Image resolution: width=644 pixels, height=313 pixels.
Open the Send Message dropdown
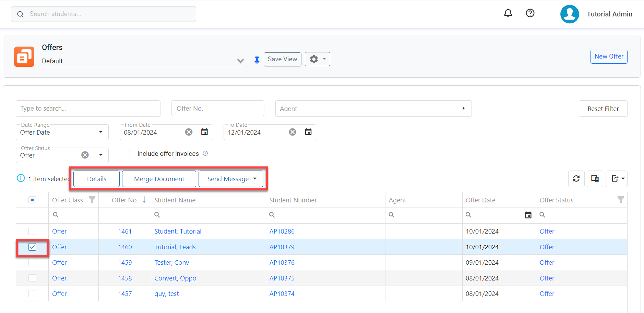231,179
